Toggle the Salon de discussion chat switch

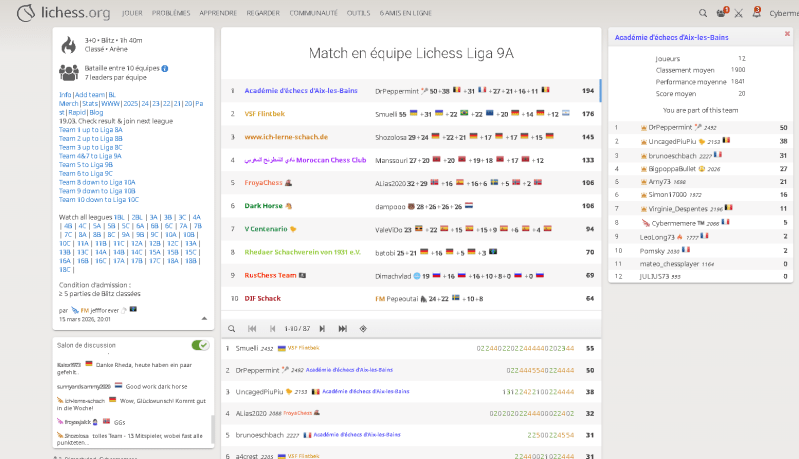tap(200, 345)
